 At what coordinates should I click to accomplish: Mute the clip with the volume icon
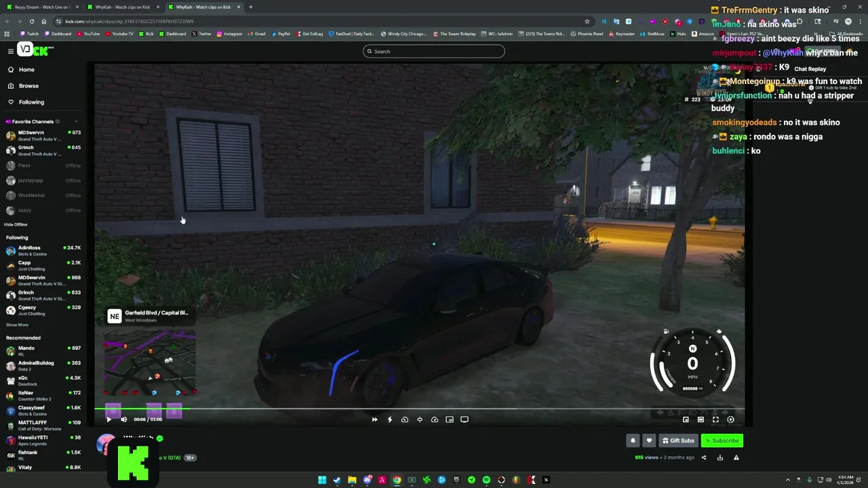pos(123,420)
